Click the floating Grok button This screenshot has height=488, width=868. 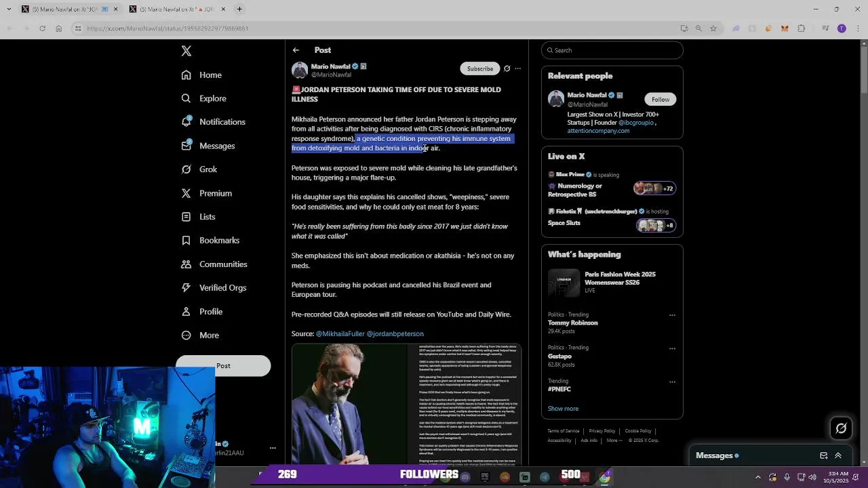(x=841, y=428)
